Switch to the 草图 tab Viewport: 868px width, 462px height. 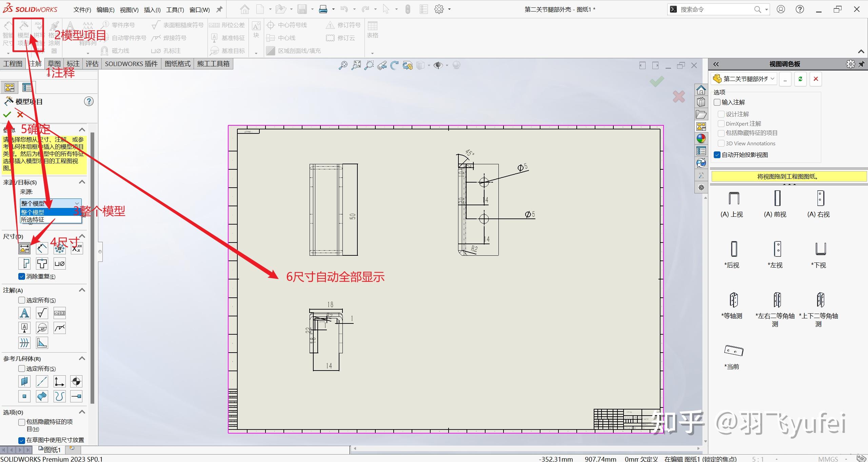tap(54, 64)
